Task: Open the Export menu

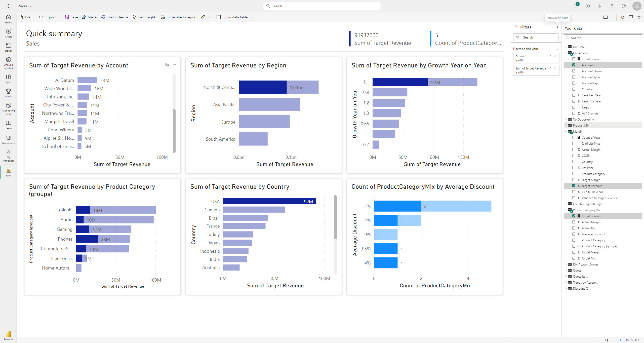Action: point(50,17)
